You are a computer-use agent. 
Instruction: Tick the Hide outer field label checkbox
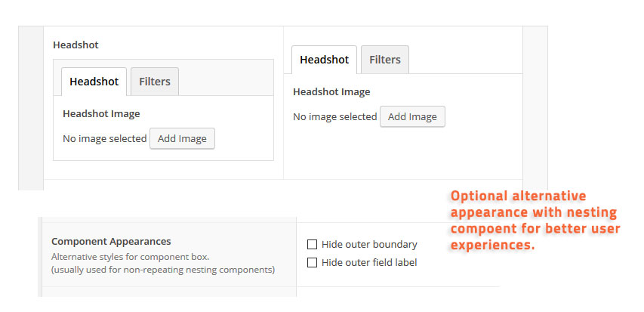pyautogui.click(x=312, y=263)
